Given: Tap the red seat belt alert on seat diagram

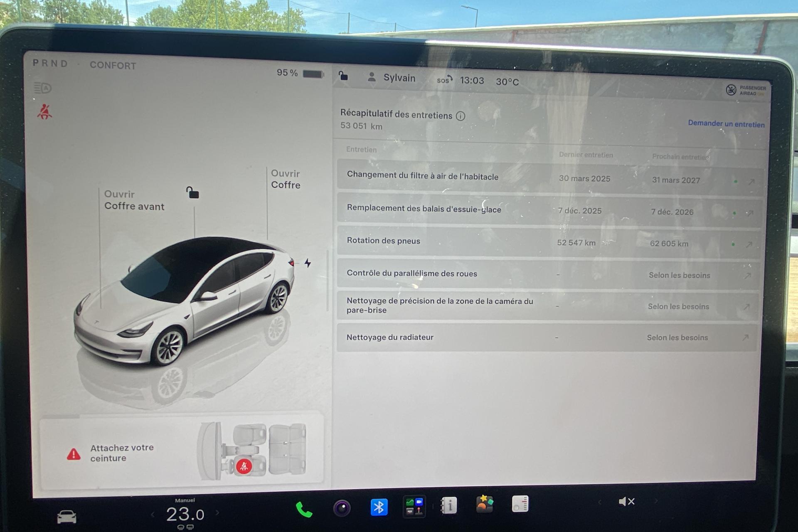Looking at the screenshot, I should point(244,466).
